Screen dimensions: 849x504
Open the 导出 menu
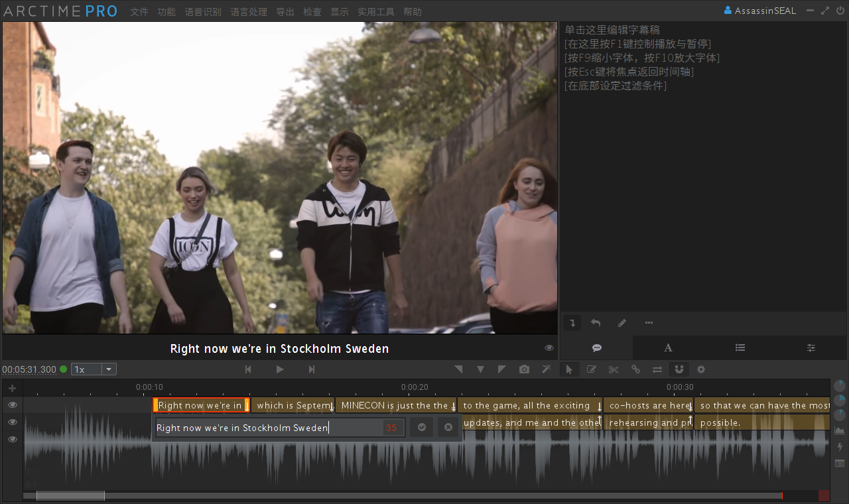285,12
